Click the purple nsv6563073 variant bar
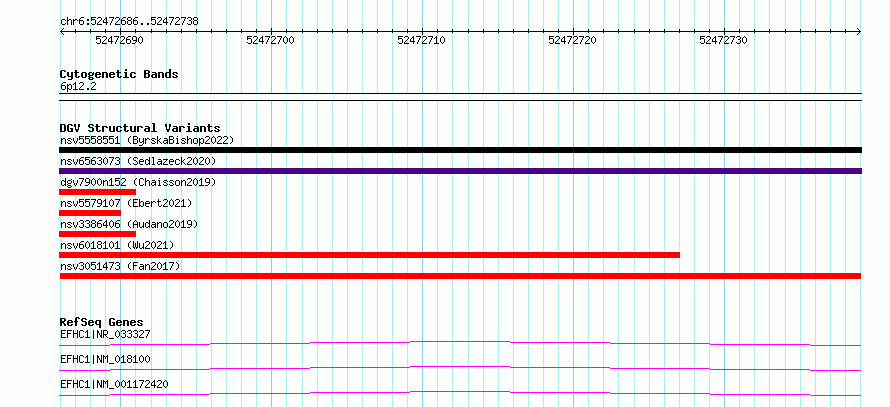The width and height of the screenshot is (890, 407). coord(460,171)
